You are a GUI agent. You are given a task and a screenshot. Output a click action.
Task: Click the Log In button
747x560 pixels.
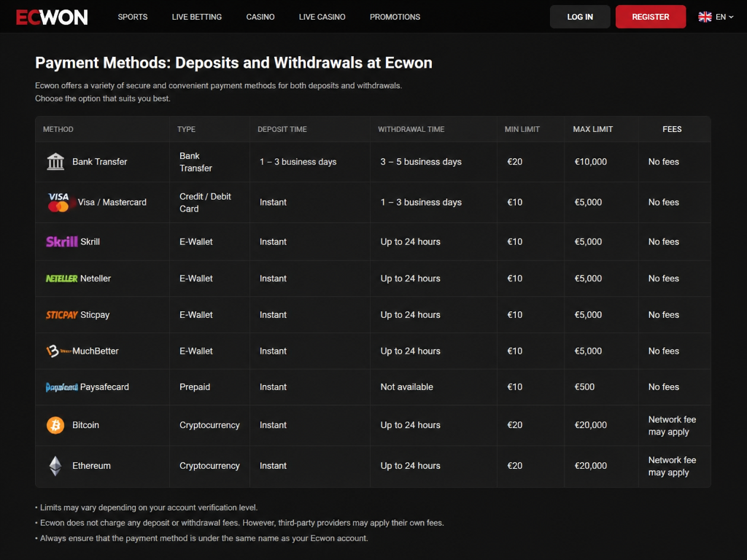(580, 17)
